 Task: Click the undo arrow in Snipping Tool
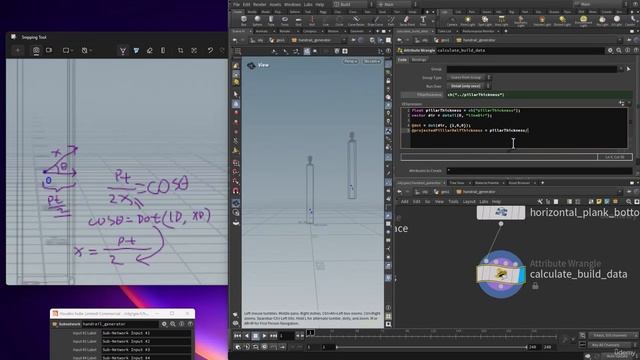(x=210, y=50)
